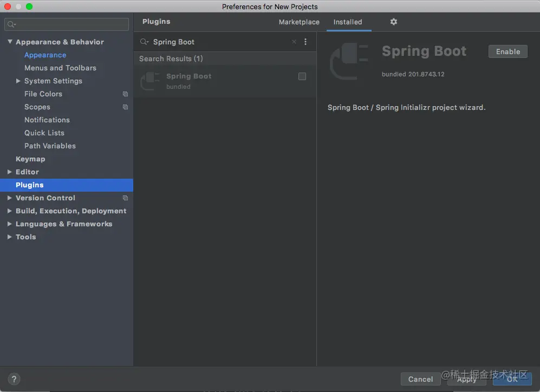Switch to the Marketplace tab
Viewport: 540px width, 392px height.
click(298, 22)
